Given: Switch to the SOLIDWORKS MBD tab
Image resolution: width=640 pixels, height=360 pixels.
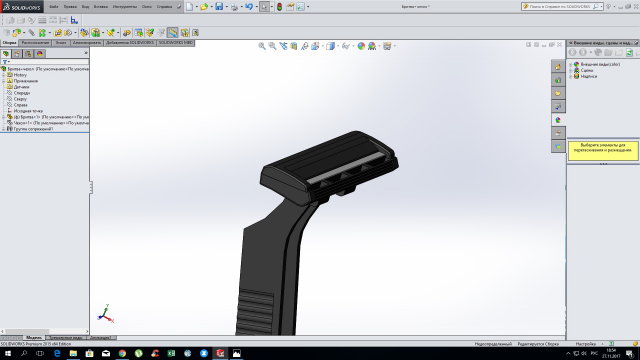Looking at the screenshot, I should click(176, 43).
